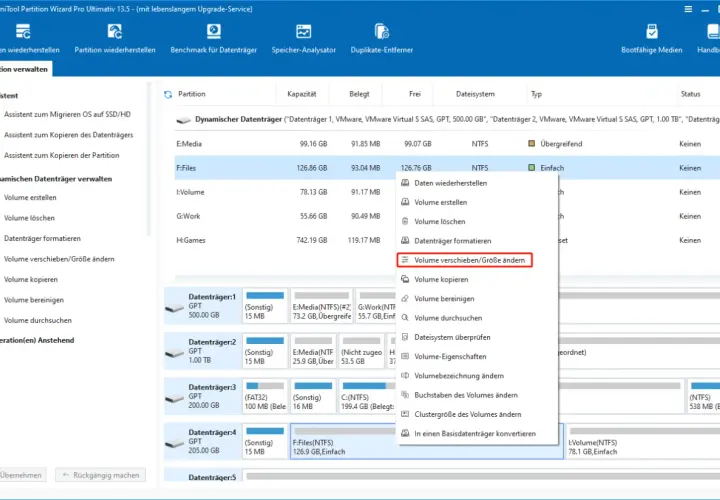Screen dimensions: 720x500
Task: Click Daten wiederherstellen icon in context menu
Action: pos(405,183)
